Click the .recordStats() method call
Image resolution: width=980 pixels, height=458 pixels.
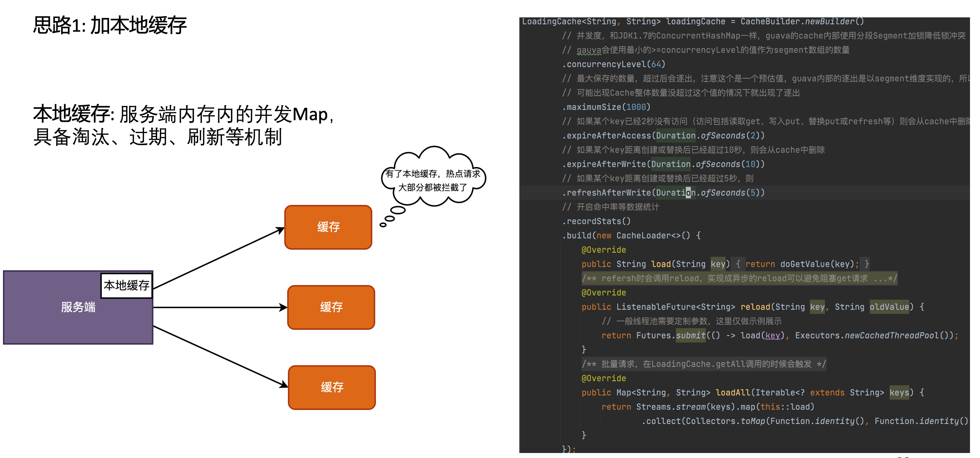tap(596, 222)
